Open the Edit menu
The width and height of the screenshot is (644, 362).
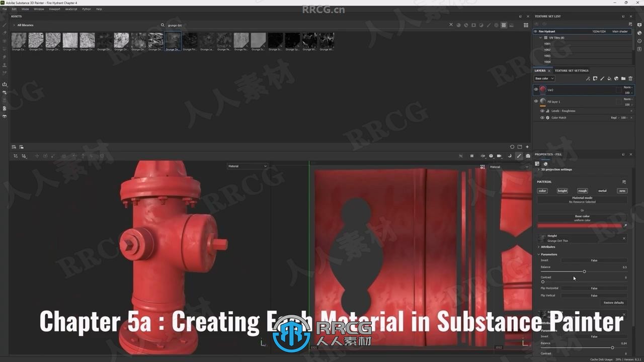(14, 9)
